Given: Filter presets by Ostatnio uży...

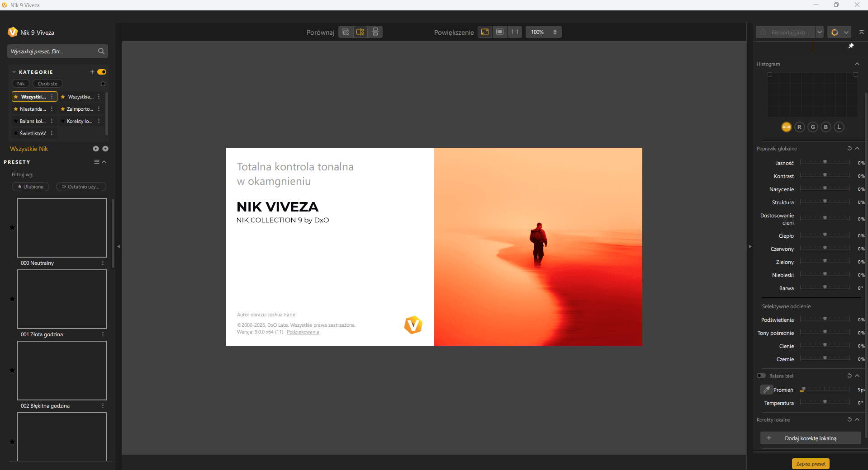Looking at the screenshot, I should pyautogui.click(x=81, y=187).
